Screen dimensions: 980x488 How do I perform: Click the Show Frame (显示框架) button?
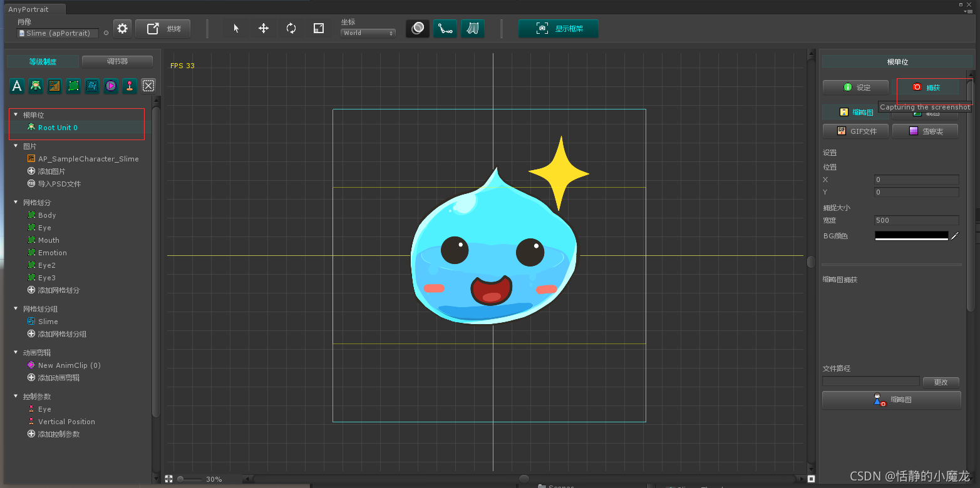[558, 29]
